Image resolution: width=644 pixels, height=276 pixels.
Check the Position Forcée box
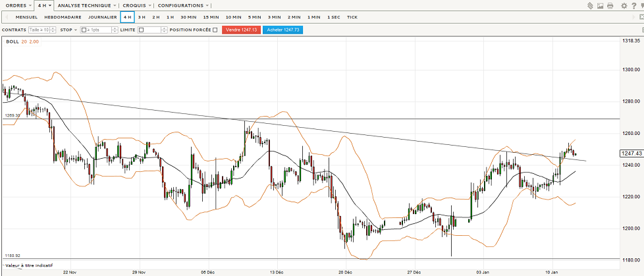(215, 30)
